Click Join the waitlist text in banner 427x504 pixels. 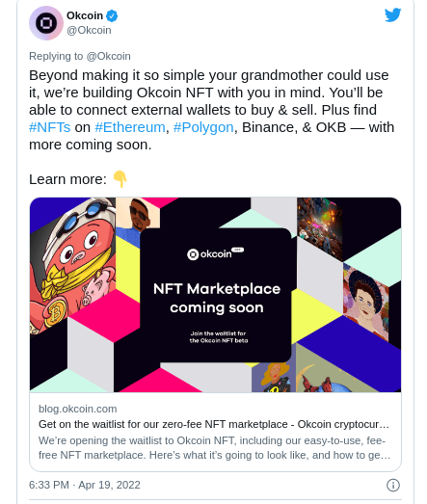tap(219, 337)
